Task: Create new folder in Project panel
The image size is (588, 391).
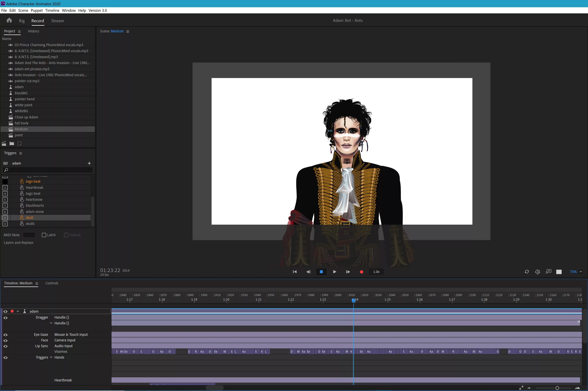Action: point(12,143)
